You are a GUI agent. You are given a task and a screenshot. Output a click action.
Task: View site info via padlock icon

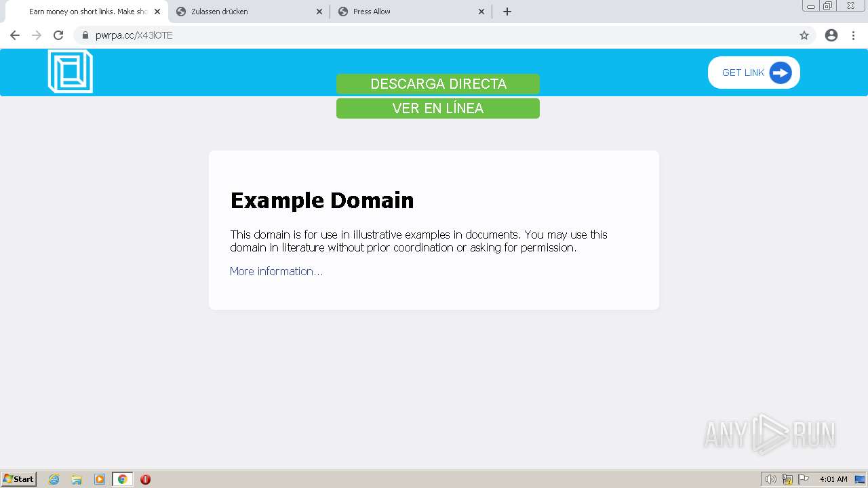tap(85, 35)
